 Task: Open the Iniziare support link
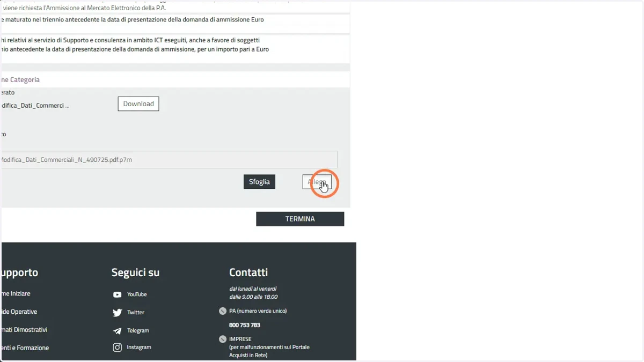pyautogui.click(x=16, y=294)
